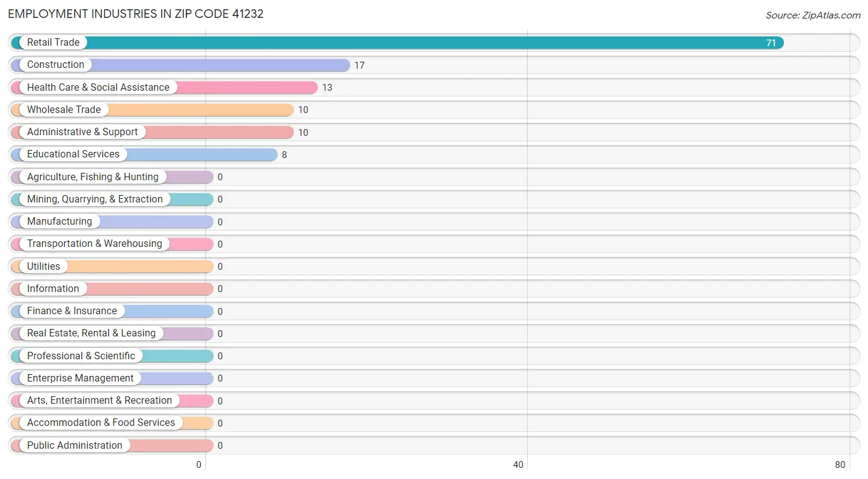Click the x-axis label 80
The height and width of the screenshot is (479, 868).
tap(840, 465)
